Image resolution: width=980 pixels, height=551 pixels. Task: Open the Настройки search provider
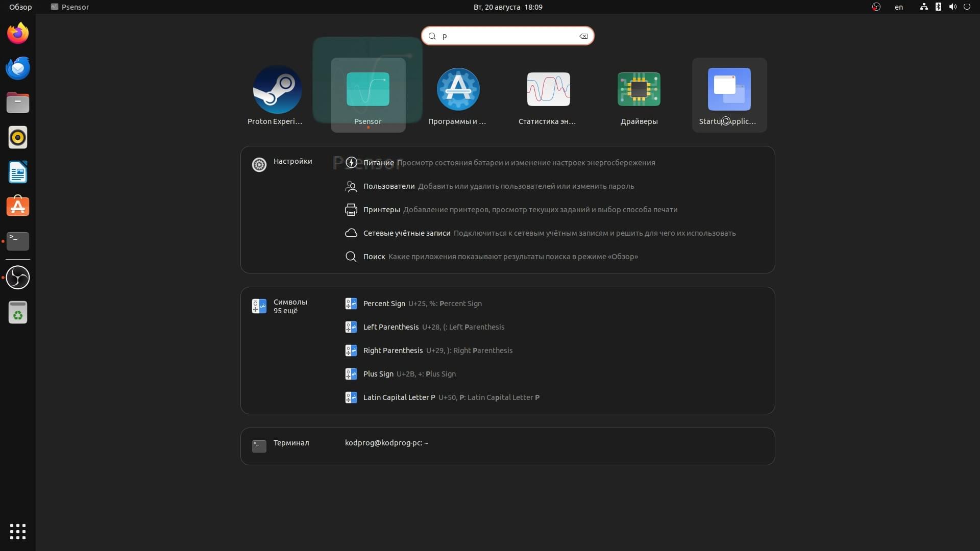282,164
